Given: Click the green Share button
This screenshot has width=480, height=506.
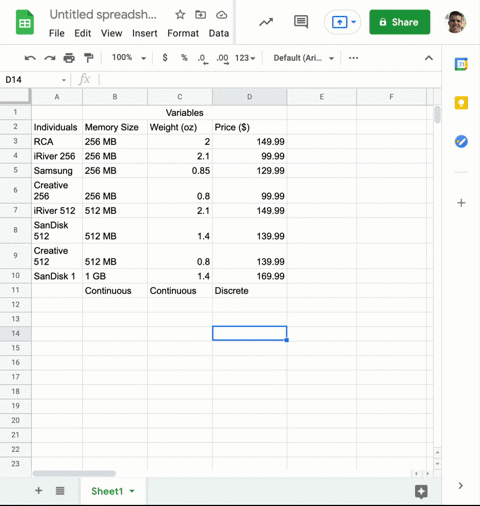Looking at the screenshot, I should click(x=400, y=22).
